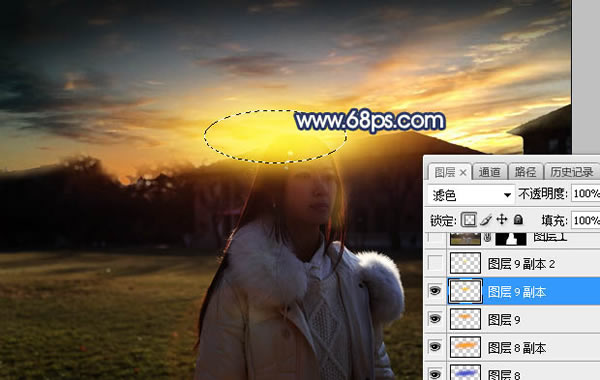Close the 图层 panel tab with X
The height and width of the screenshot is (380, 600).
coord(463,173)
